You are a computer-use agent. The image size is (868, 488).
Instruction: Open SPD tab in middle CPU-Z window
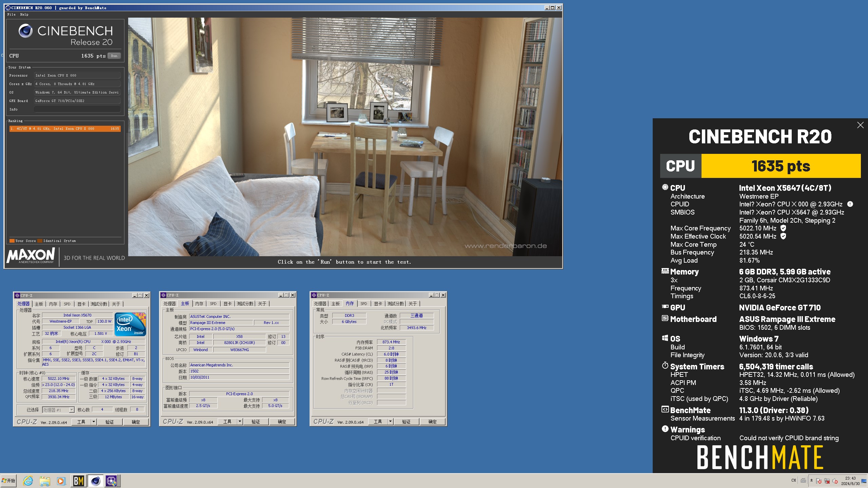point(213,304)
